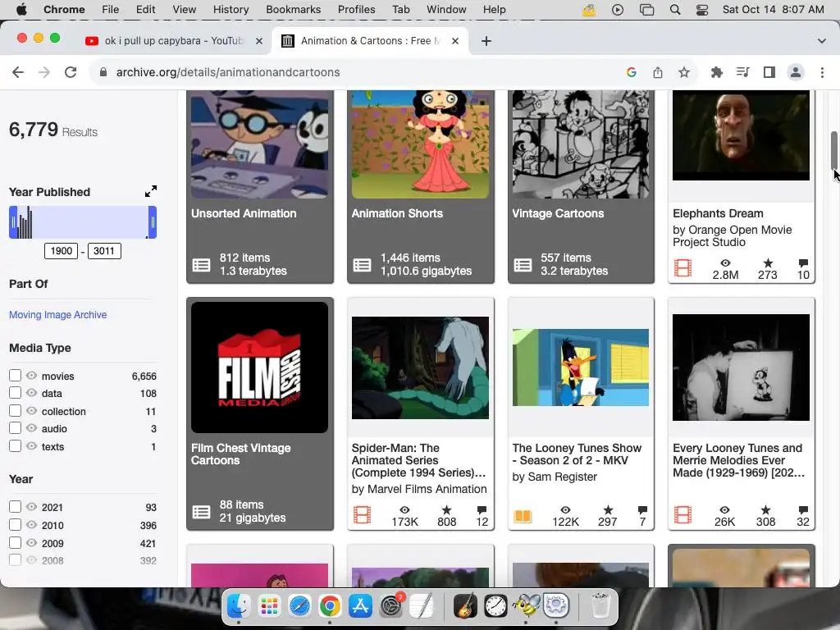Click book icon on Looney Tunes Show card
840x630 pixels.
523,516
